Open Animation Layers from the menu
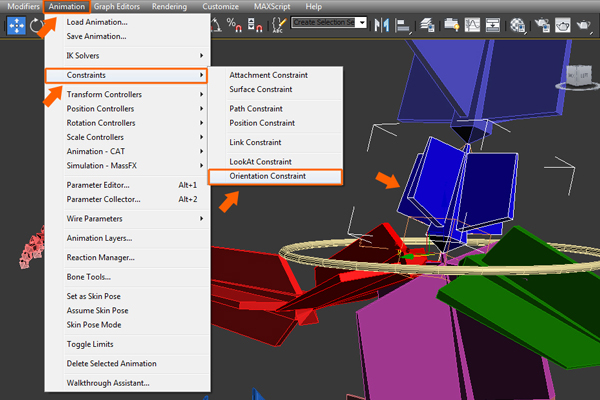This screenshot has width=600, height=400. point(127,238)
